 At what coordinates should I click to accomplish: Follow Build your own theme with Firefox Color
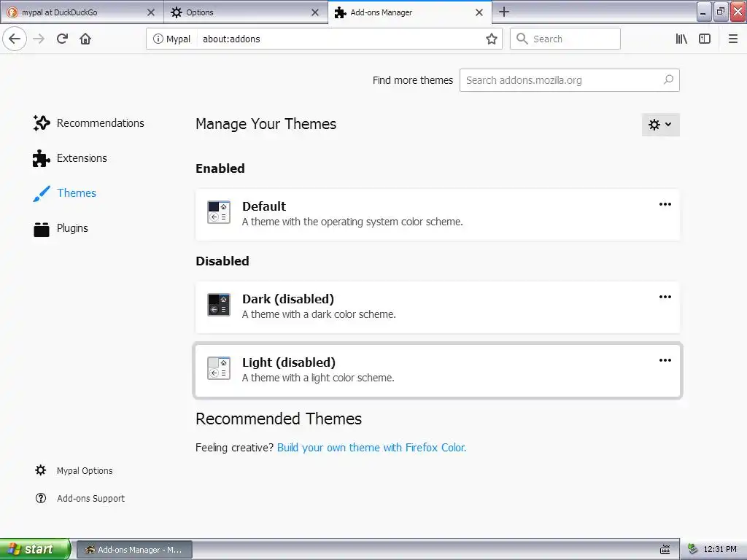click(371, 448)
